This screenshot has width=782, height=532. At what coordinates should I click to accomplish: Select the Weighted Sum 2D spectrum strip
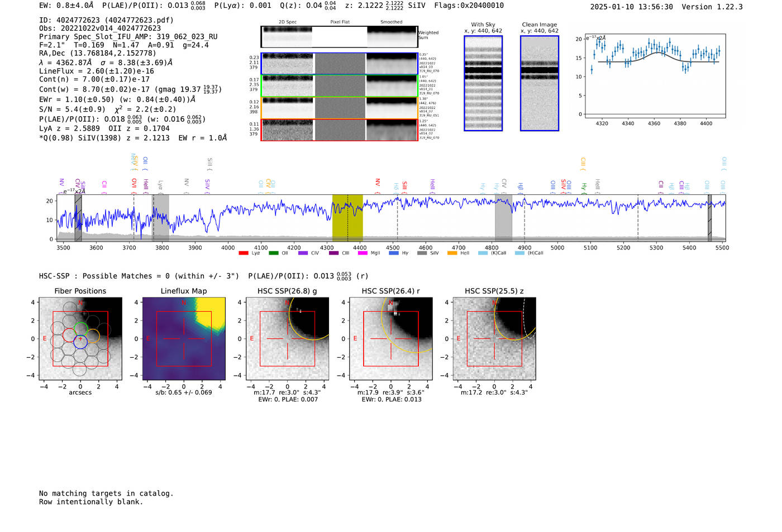tap(339, 37)
